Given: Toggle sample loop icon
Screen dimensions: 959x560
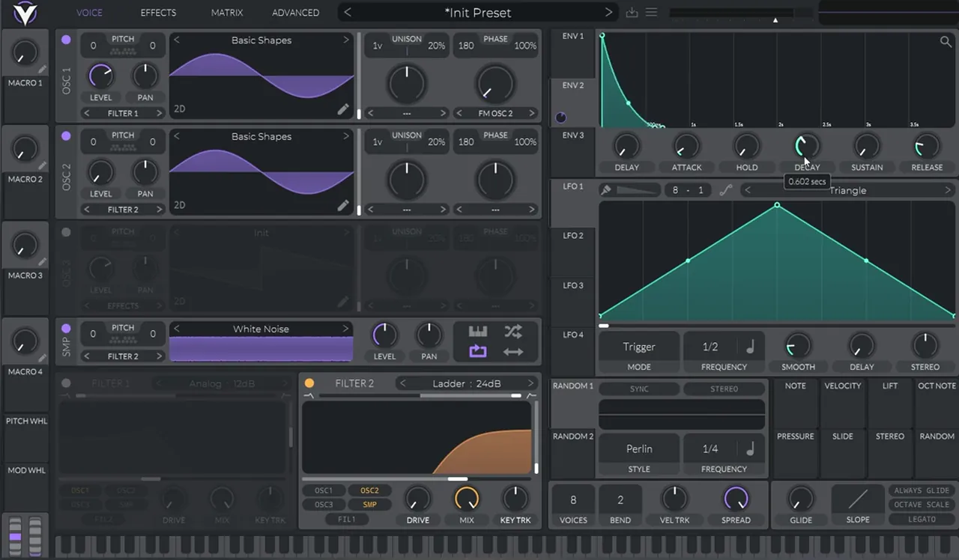Looking at the screenshot, I should click(478, 352).
